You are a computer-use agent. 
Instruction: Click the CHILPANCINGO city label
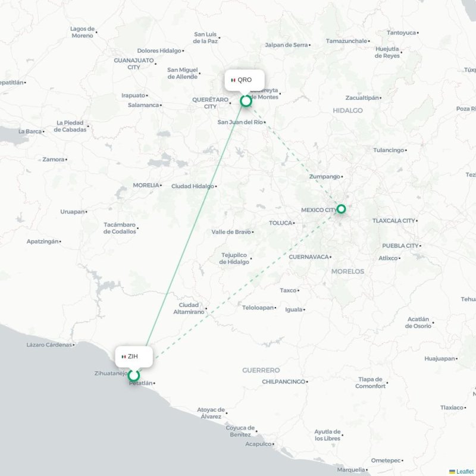[x=284, y=381]
